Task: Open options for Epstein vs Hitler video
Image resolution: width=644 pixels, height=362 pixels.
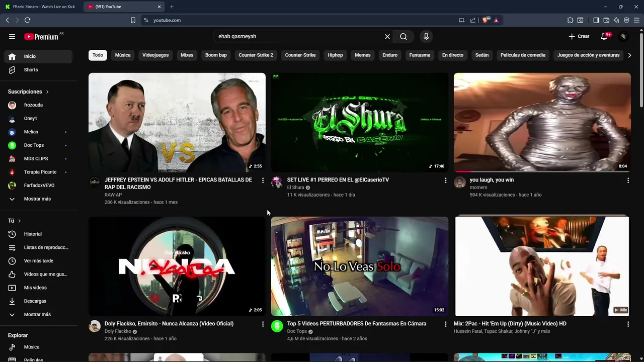Action: pyautogui.click(x=263, y=180)
